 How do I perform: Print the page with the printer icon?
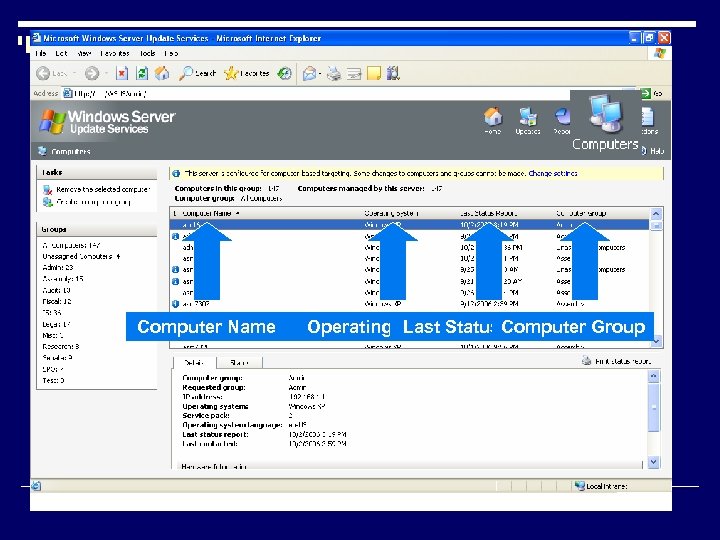point(334,73)
